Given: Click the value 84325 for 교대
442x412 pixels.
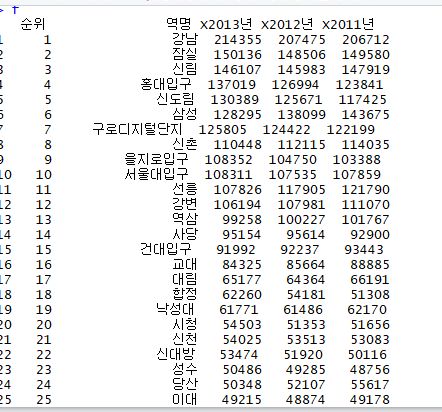Looking at the screenshot, I should tap(242, 265).
